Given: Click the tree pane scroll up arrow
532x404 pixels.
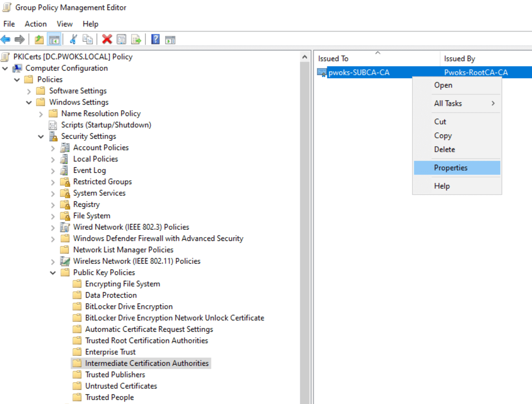Looking at the screenshot, I should pyautogui.click(x=305, y=57).
